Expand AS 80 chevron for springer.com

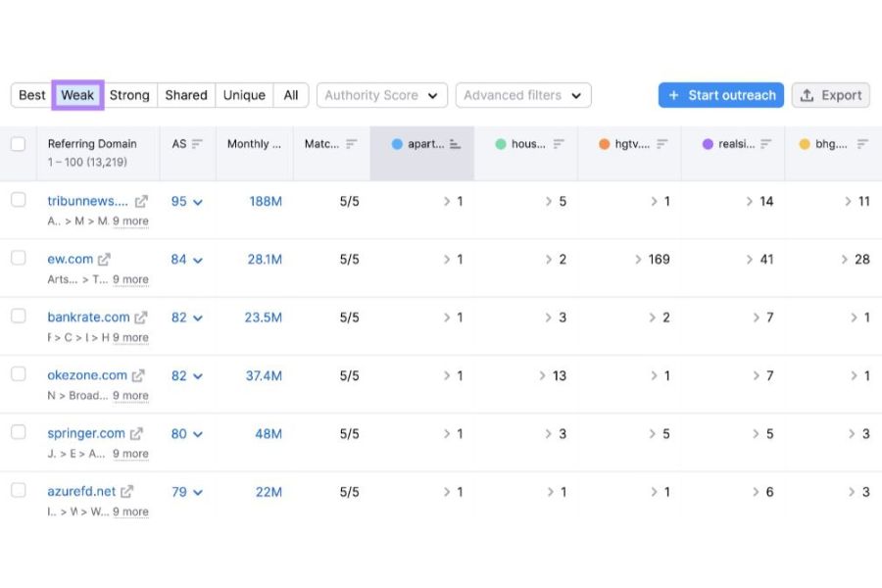click(197, 434)
